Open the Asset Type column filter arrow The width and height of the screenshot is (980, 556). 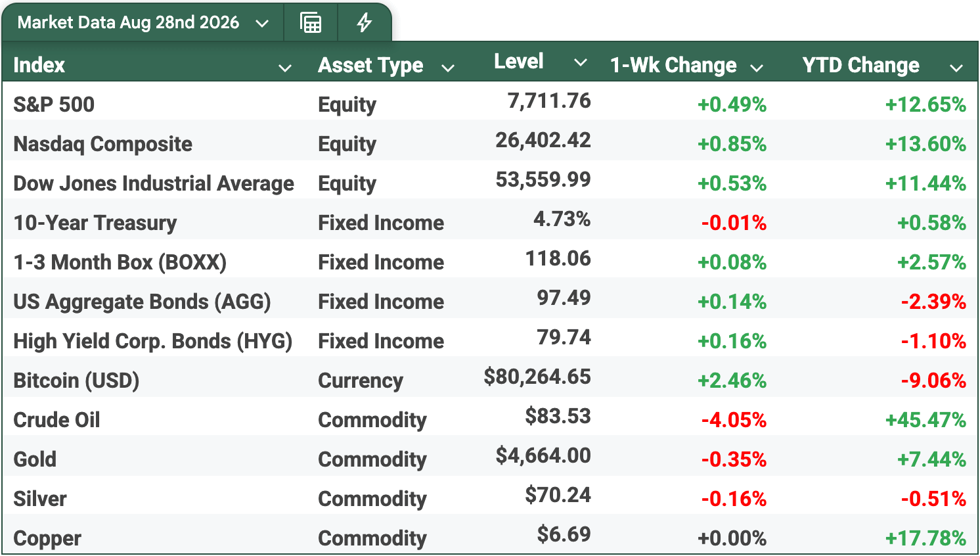click(x=448, y=68)
